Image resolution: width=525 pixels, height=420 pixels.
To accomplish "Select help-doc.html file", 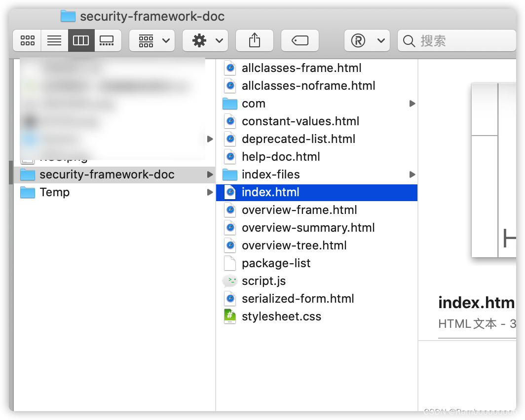I will (316, 156).
